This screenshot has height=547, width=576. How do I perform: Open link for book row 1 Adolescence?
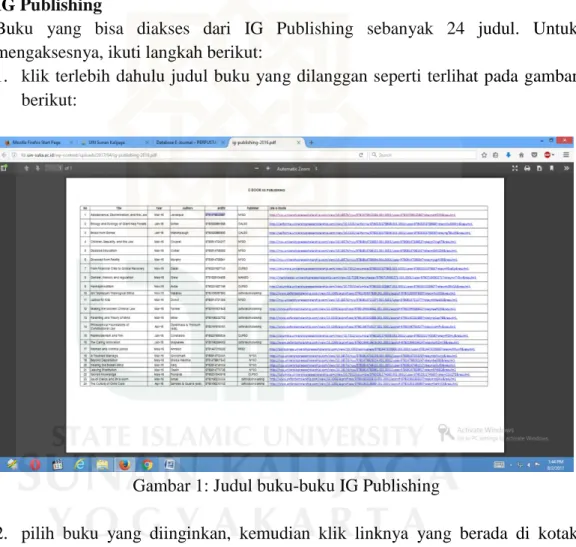point(362,215)
